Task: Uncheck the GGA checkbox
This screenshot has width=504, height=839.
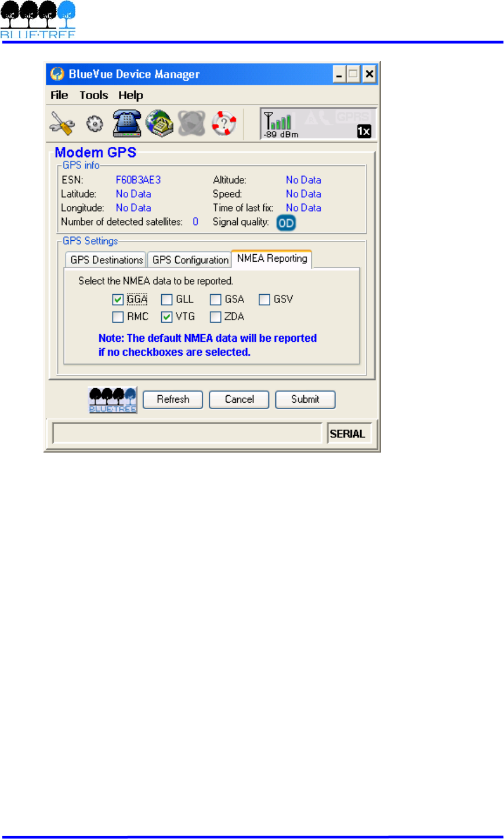Action: click(x=118, y=299)
